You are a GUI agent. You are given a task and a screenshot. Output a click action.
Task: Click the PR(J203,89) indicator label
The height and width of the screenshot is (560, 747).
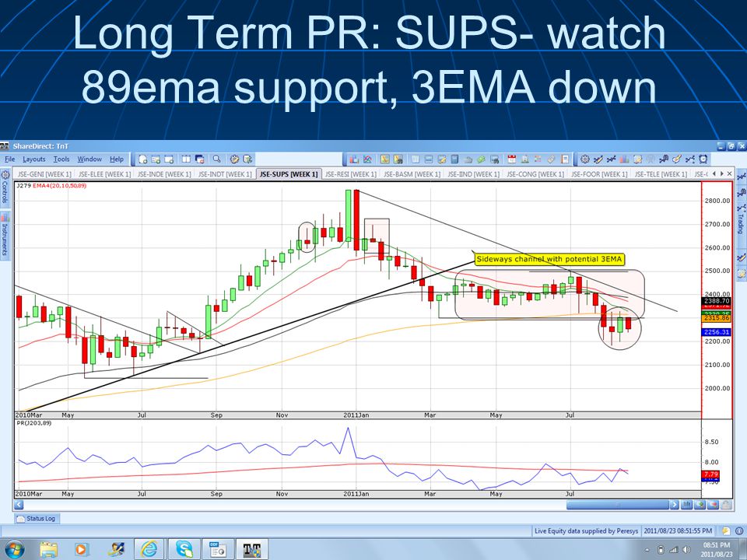click(33, 423)
